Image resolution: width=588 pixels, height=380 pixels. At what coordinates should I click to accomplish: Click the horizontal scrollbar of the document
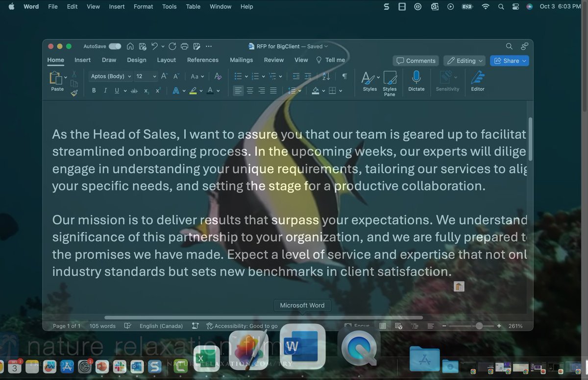264,317
